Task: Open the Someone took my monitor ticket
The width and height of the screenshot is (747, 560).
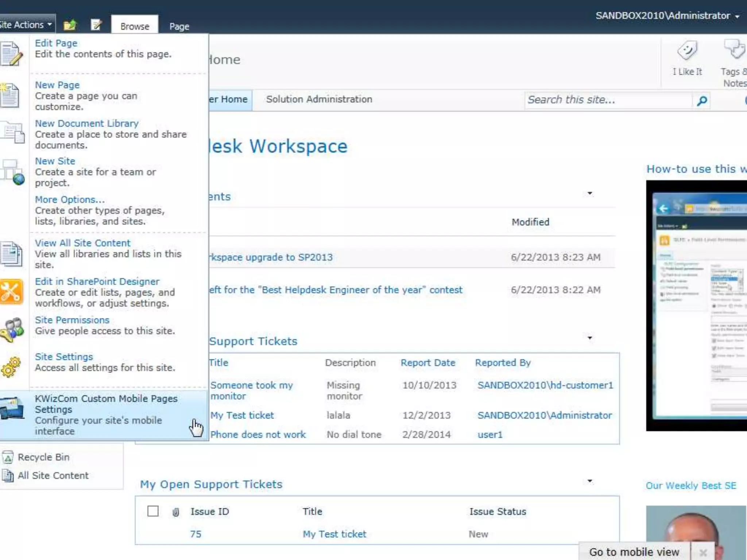Action: pos(252,390)
